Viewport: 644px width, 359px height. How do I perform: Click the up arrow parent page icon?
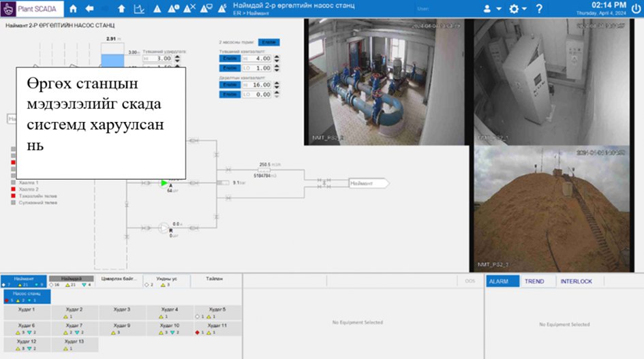click(x=121, y=9)
